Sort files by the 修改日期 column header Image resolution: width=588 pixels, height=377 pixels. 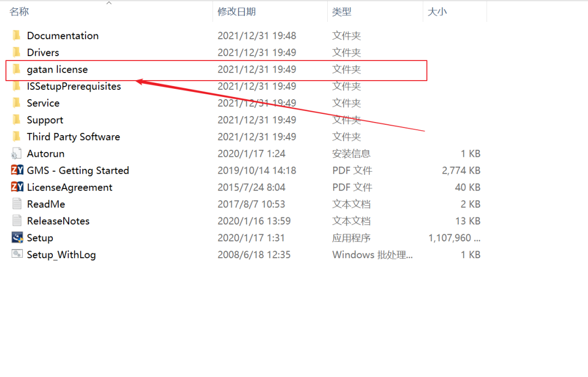[237, 11]
